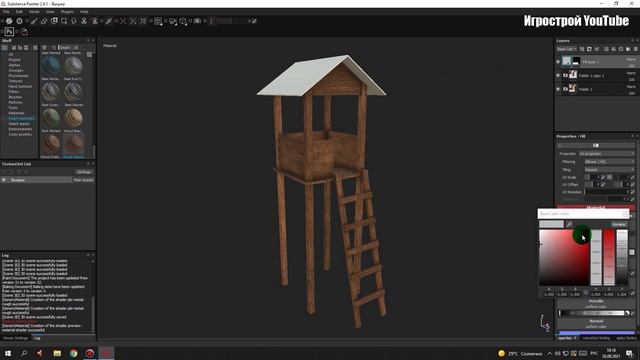Open the Windows Start menu
640x360 pixels.
8,353
